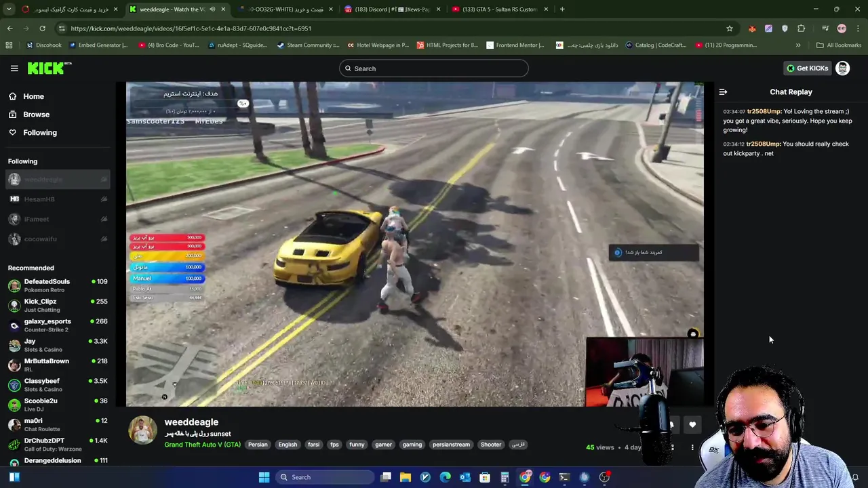
Task: Click the gamer tag
Action: [383, 445]
